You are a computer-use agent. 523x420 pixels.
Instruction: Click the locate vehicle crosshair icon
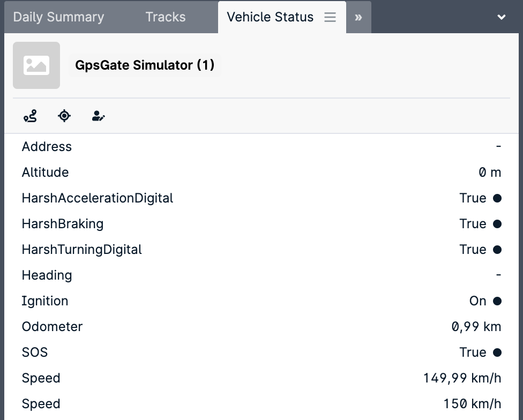pyautogui.click(x=64, y=116)
